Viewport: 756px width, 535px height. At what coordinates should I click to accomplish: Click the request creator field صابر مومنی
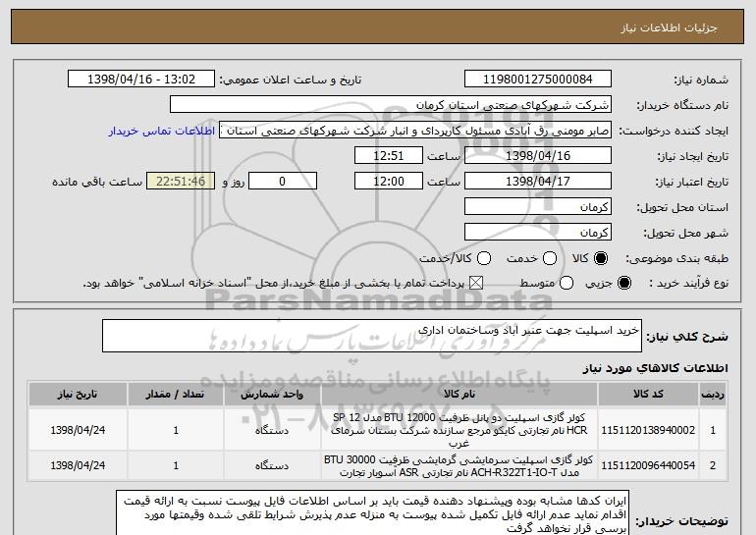415,131
